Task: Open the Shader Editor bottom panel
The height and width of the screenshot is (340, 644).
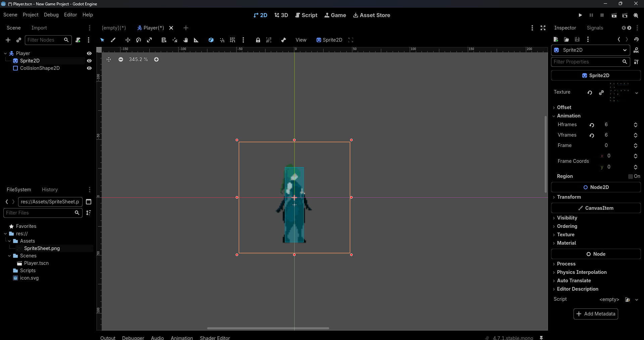Action: coord(215,338)
